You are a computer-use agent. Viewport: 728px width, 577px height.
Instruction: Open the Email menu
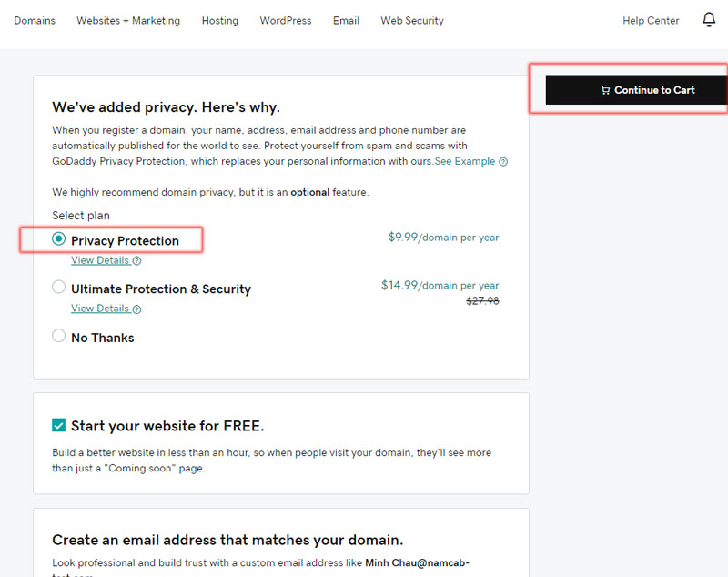pos(346,20)
